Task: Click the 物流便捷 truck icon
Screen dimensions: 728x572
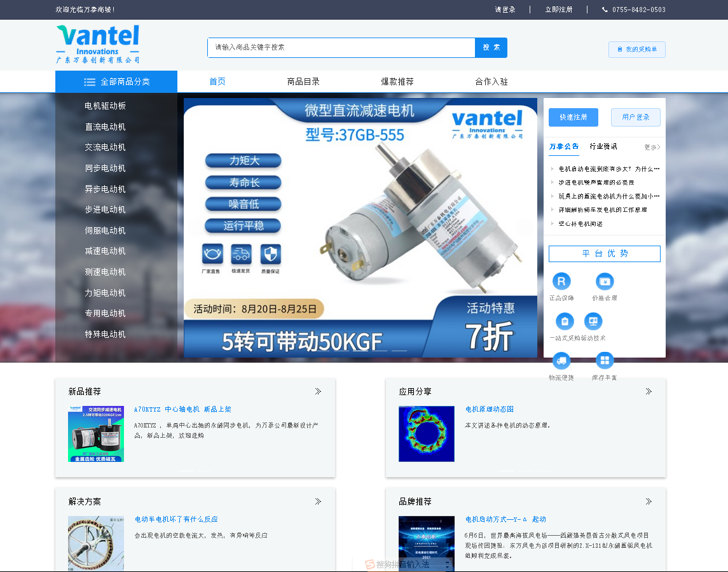Action: (561, 361)
